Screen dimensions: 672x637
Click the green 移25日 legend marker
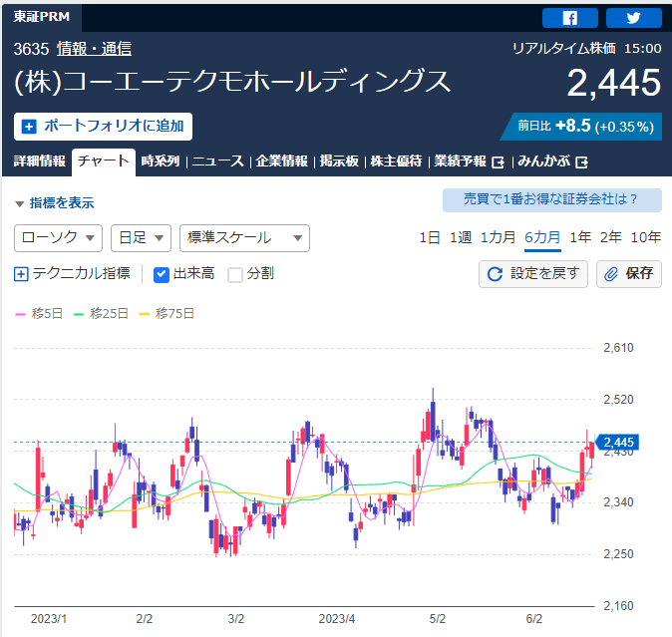pos(79,314)
